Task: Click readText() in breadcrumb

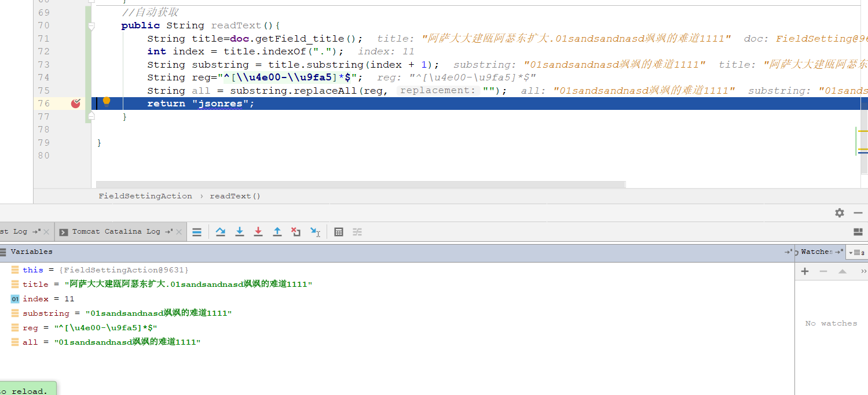Action: click(x=235, y=196)
